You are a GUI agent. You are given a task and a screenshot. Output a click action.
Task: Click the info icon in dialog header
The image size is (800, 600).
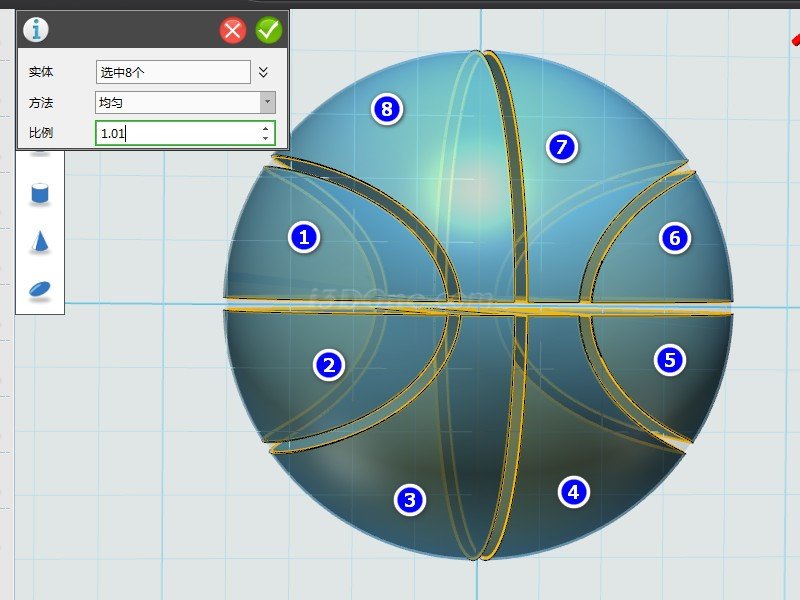(36, 30)
